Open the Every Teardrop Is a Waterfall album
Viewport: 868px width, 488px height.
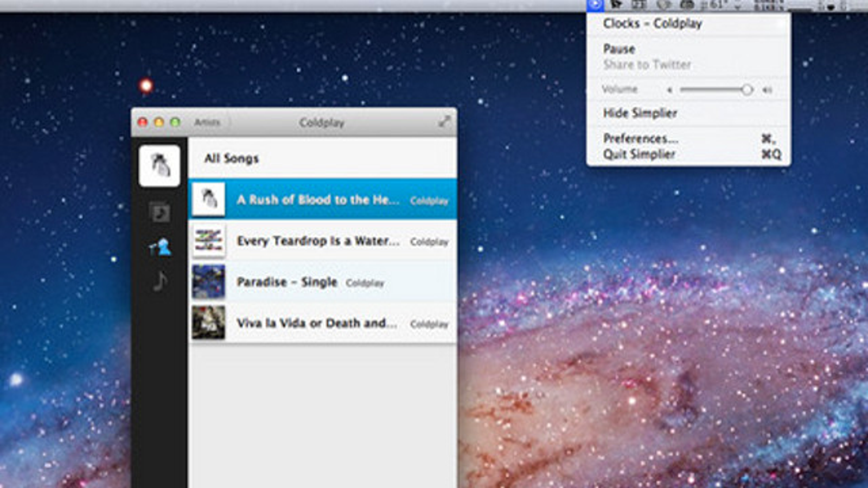322,240
